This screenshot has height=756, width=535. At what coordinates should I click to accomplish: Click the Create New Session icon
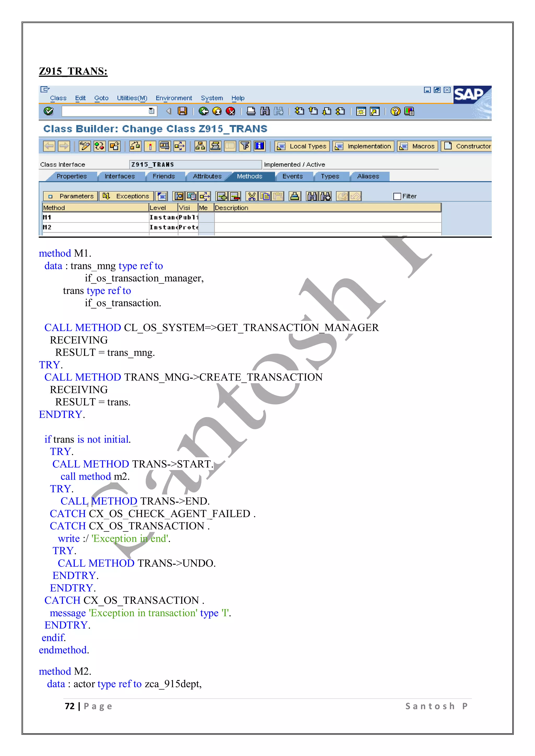pyautogui.click(x=361, y=111)
